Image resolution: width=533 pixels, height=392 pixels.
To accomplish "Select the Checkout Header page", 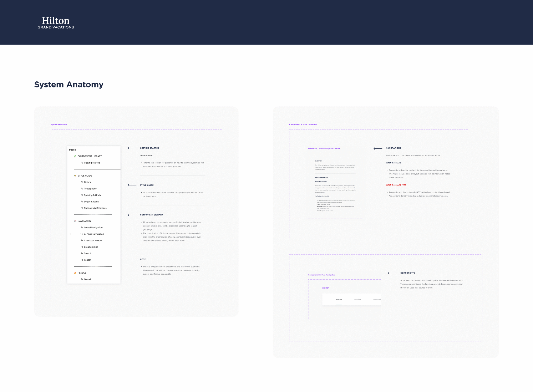I will 93,240.
